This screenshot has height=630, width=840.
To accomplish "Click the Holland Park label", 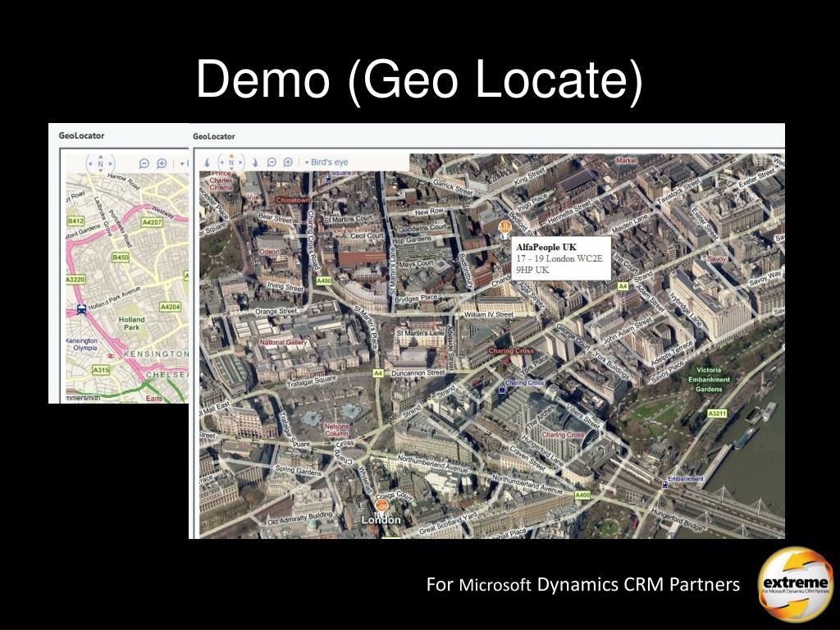I will (132, 323).
